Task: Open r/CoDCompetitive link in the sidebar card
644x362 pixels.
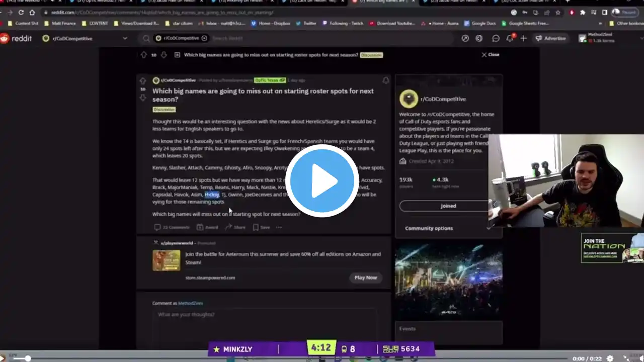Action: point(443,100)
